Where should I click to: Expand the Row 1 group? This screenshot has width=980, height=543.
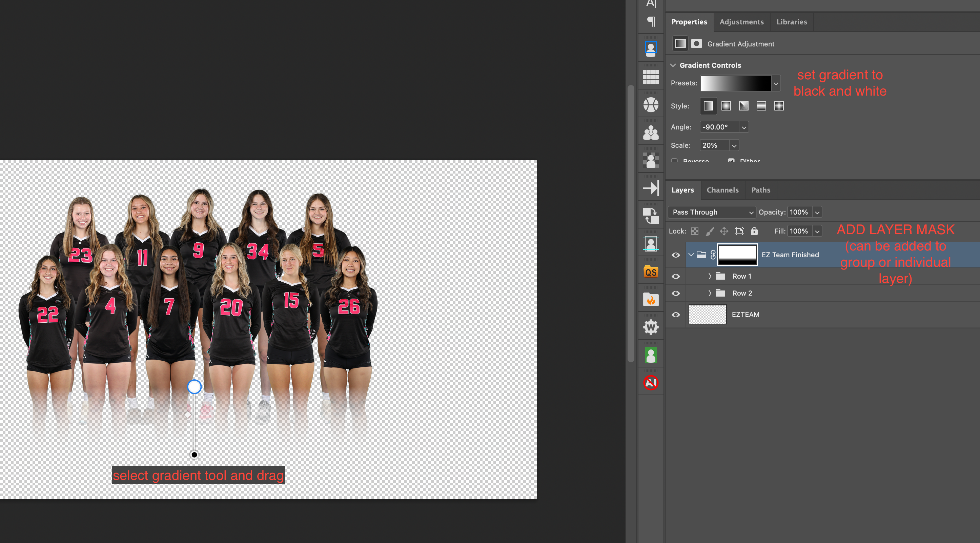tap(710, 276)
